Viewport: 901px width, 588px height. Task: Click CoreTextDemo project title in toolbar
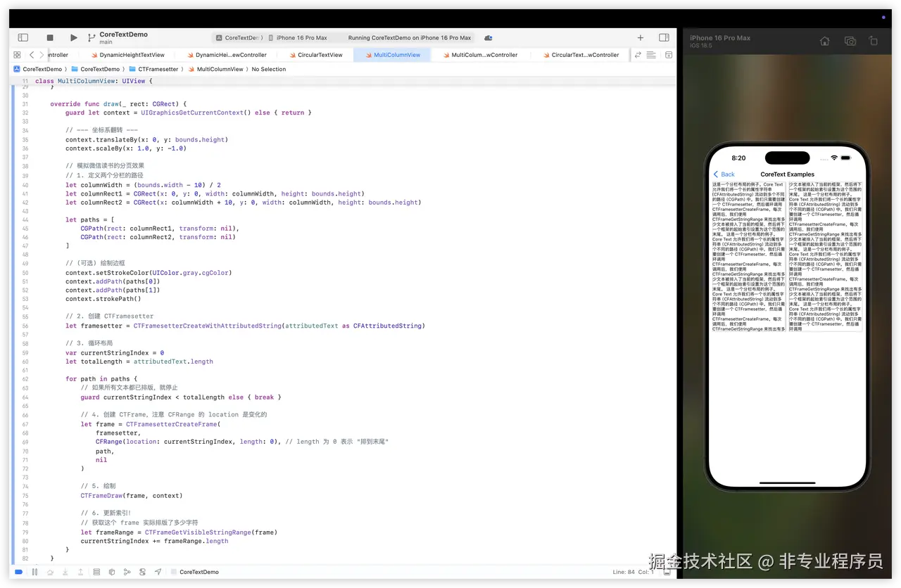coord(124,34)
